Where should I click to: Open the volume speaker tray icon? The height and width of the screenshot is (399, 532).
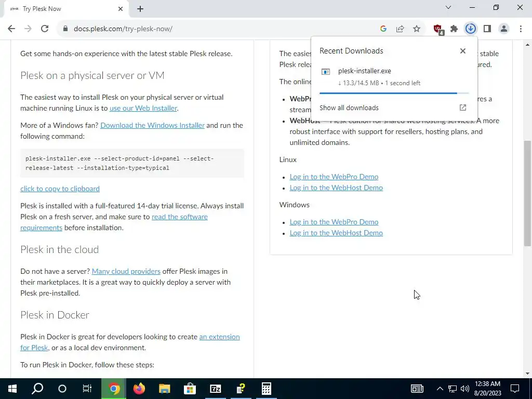[x=465, y=389]
